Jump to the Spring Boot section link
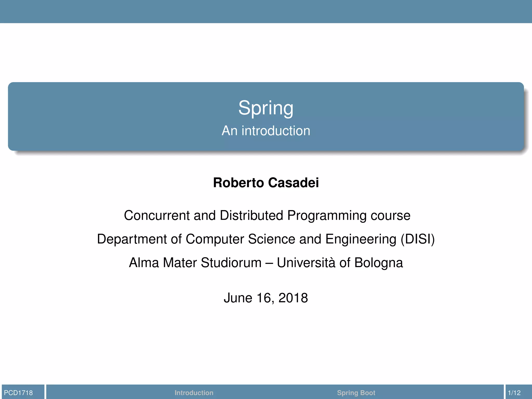Image resolution: width=532 pixels, height=399 pixels. pyautogui.click(x=356, y=393)
